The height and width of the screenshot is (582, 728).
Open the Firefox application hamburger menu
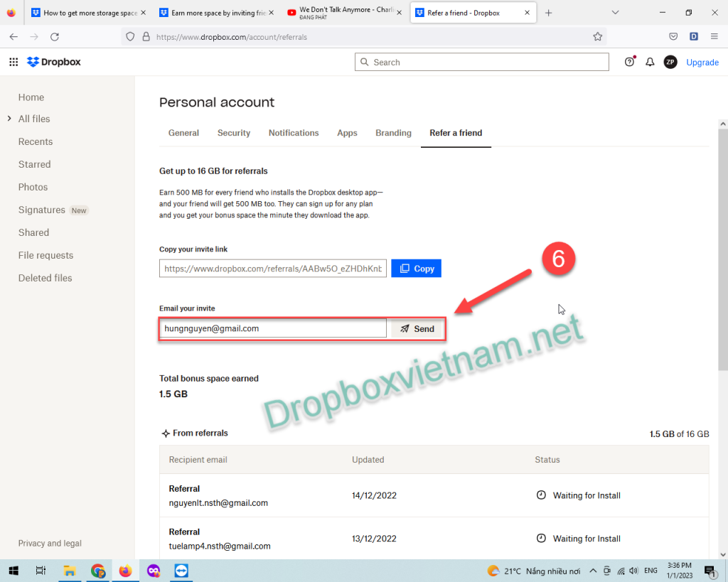point(714,37)
